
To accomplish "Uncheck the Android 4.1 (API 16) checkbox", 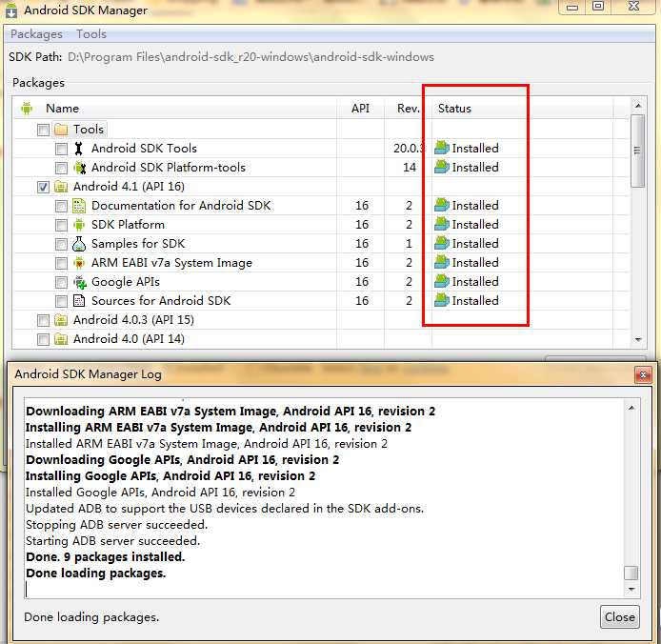I will tap(43, 187).
